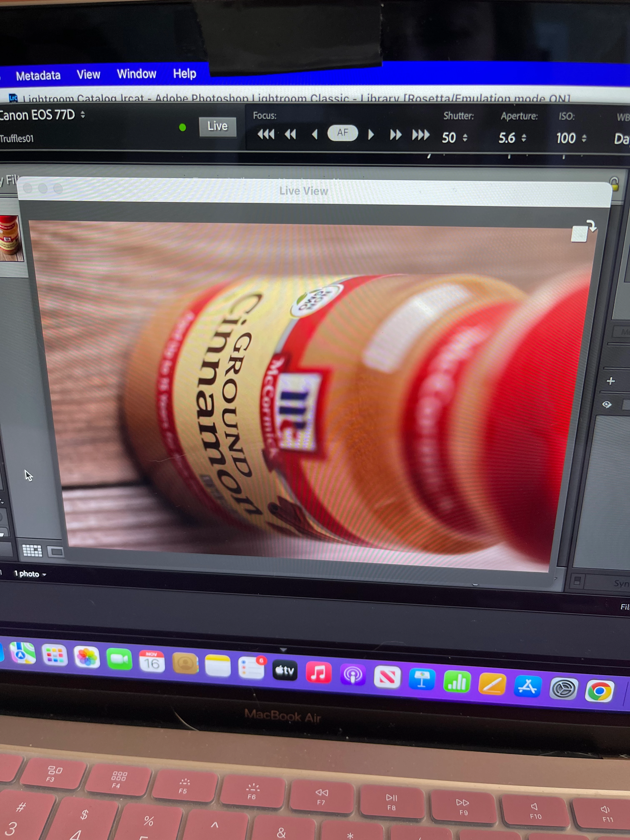Open the Shutter speed 50 stepper
The image size is (630, 840).
point(465,138)
